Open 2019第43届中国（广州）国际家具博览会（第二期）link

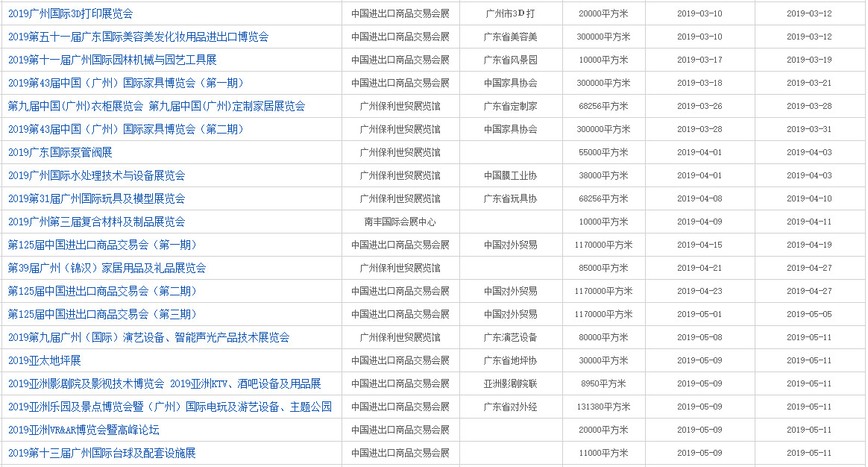click(126, 129)
